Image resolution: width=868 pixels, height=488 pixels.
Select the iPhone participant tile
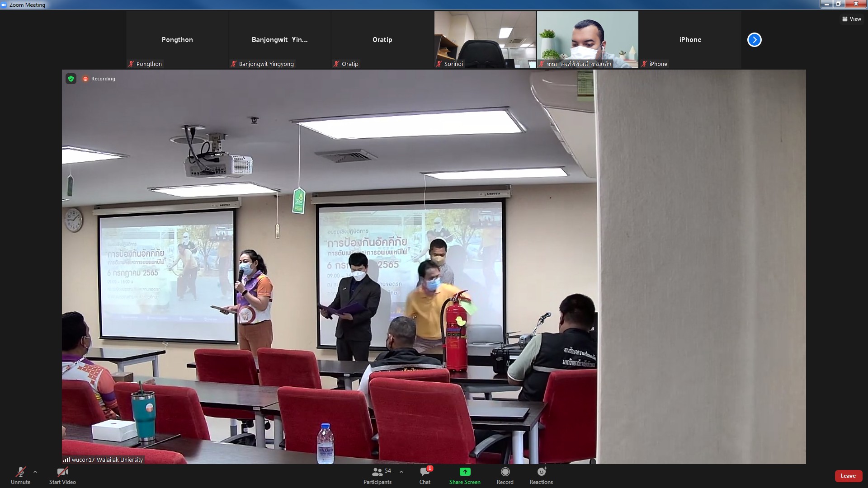click(690, 40)
